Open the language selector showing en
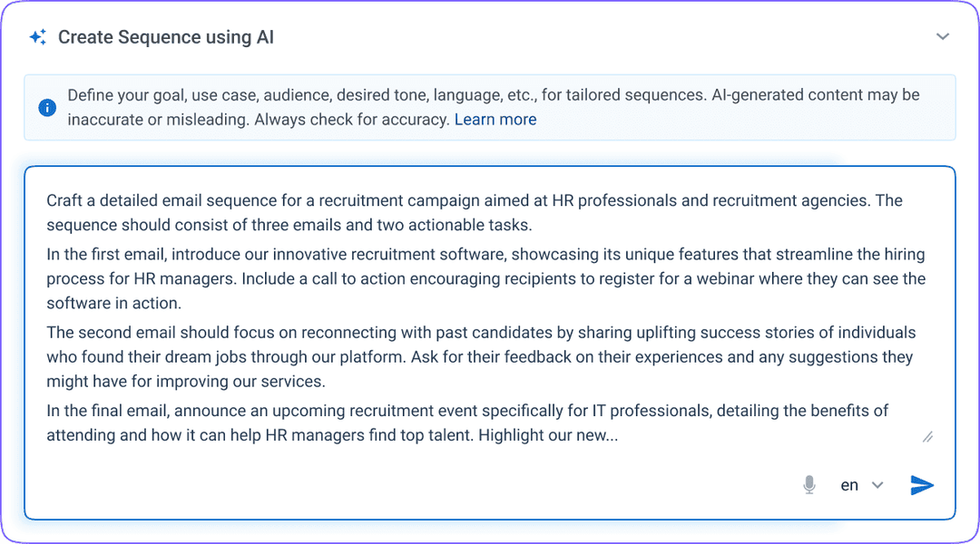Screen dimensions: 980x544 (860, 485)
